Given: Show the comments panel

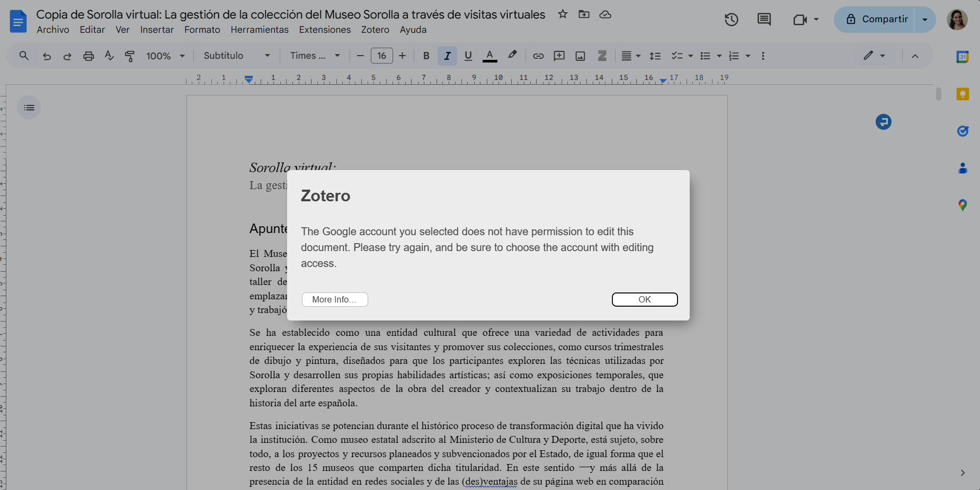Looking at the screenshot, I should (764, 20).
